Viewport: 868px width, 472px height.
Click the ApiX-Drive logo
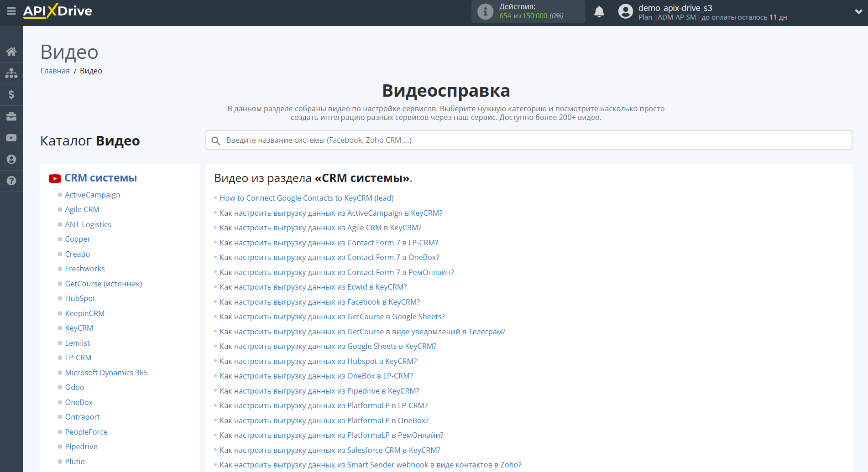58,11
